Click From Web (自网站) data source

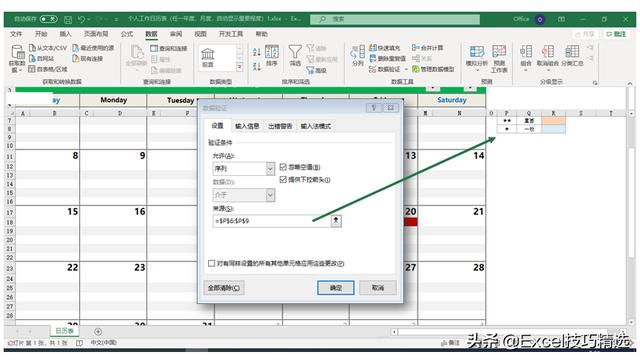tap(42, 59)
